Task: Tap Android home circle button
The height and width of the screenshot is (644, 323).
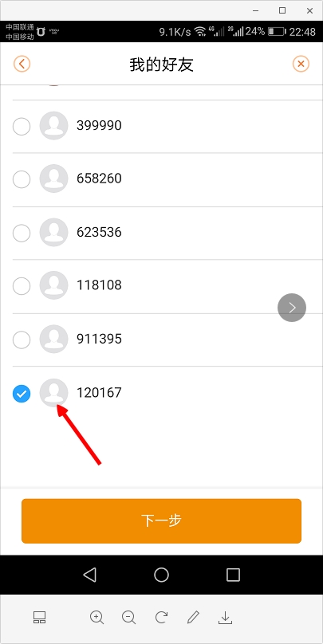Action: [161, 575]
